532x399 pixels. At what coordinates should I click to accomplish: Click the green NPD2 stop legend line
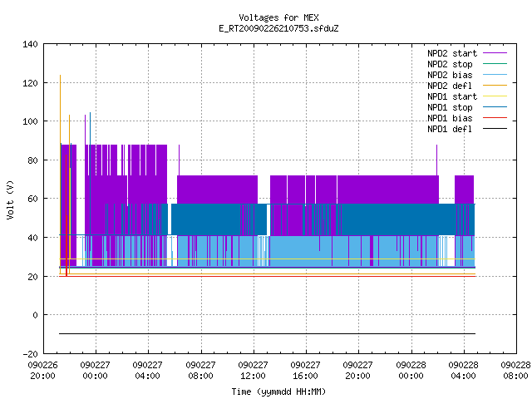click(495, 63)
